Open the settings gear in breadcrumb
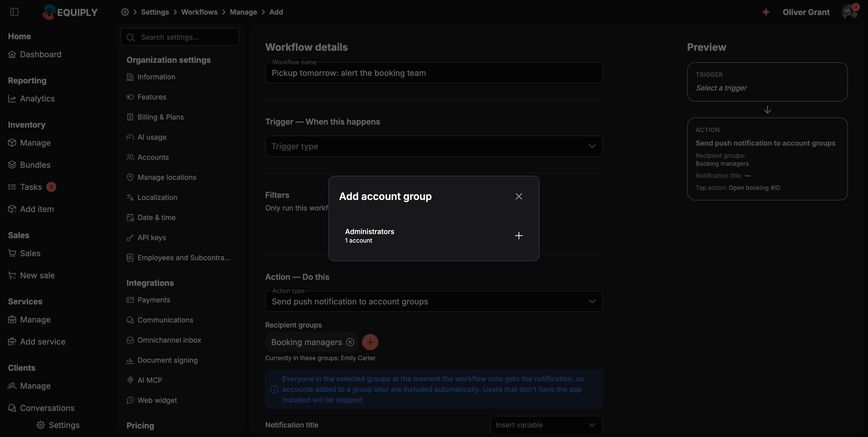This screenshot has height=437, width=868. 125,12
